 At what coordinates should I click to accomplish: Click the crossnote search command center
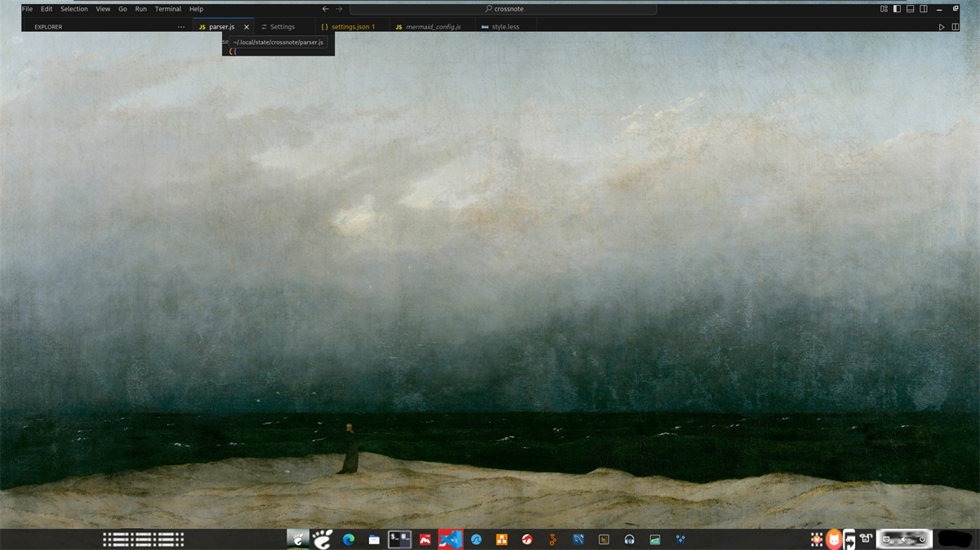503,9
